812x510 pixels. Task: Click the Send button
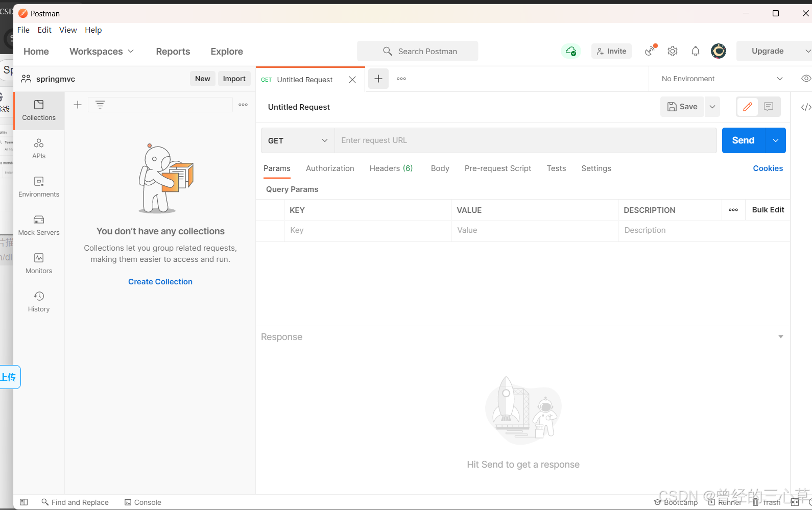pos(743,140)
